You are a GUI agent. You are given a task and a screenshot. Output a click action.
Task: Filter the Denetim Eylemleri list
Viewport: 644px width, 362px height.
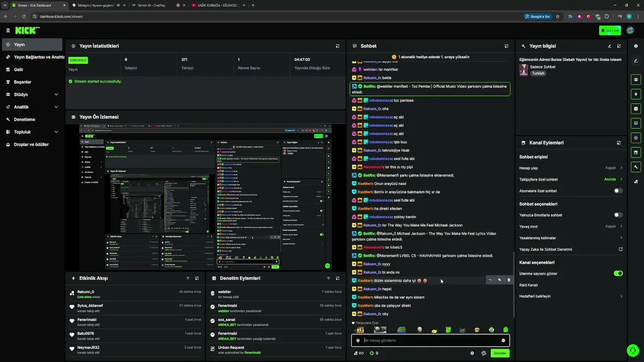[x=329, y=278]
